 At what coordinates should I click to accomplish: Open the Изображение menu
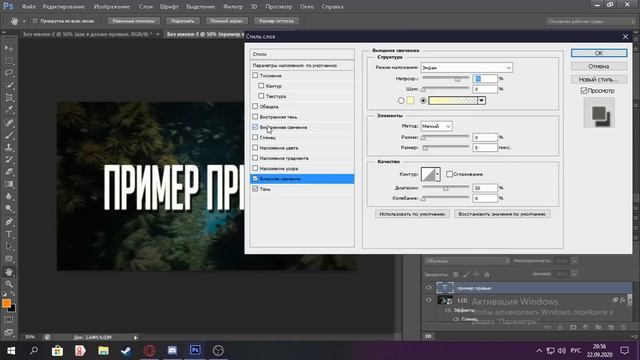(x=111, y=7)
